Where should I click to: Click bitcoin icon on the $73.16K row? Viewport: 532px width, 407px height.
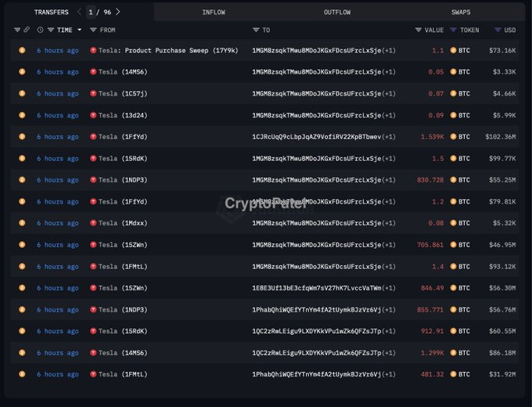22,50
